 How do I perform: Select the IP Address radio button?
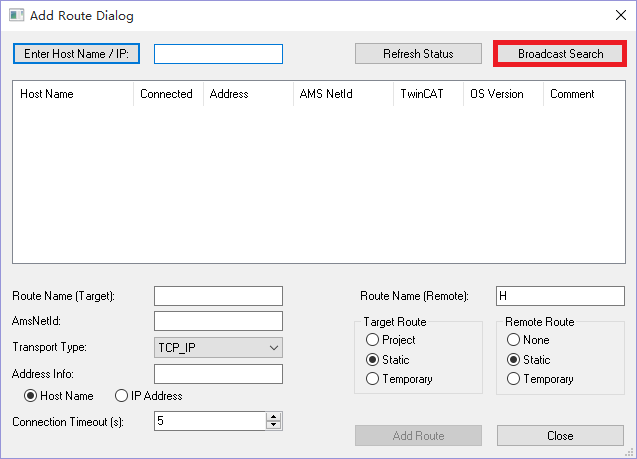point(122,396)
